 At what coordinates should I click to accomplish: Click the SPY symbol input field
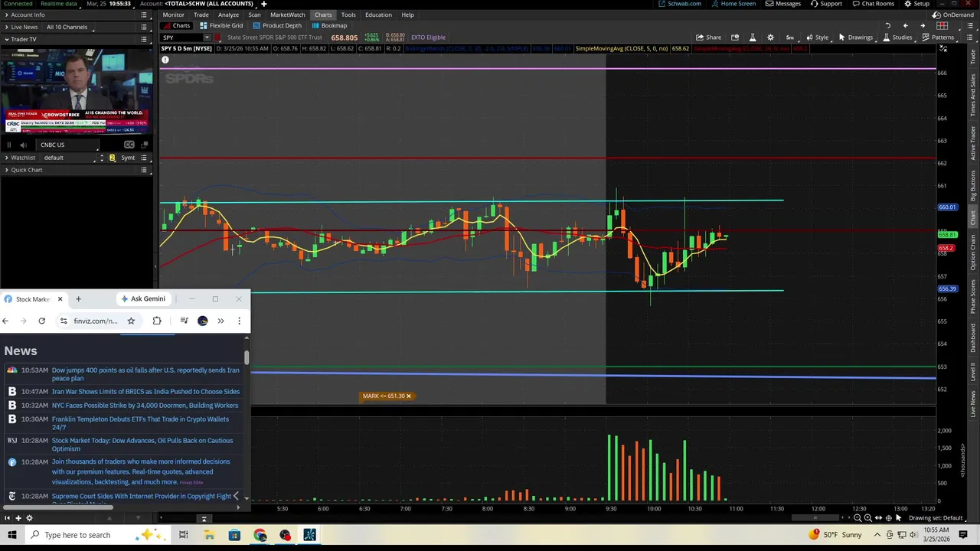coord(181,37)
